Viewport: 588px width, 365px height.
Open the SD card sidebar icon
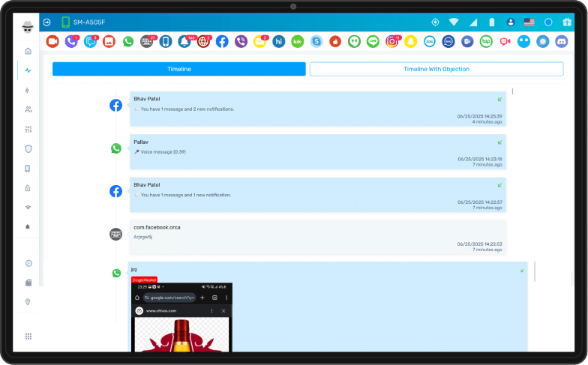[x=28, y=283]
